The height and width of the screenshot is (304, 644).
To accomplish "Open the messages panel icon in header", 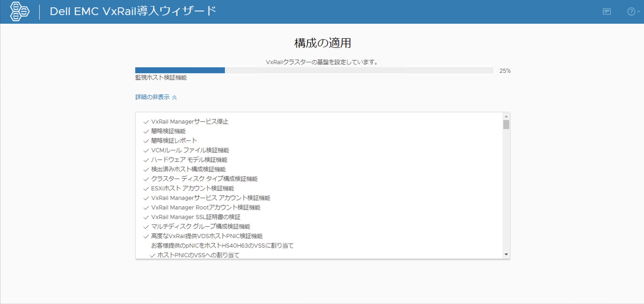I will click(x=606, y=12).
